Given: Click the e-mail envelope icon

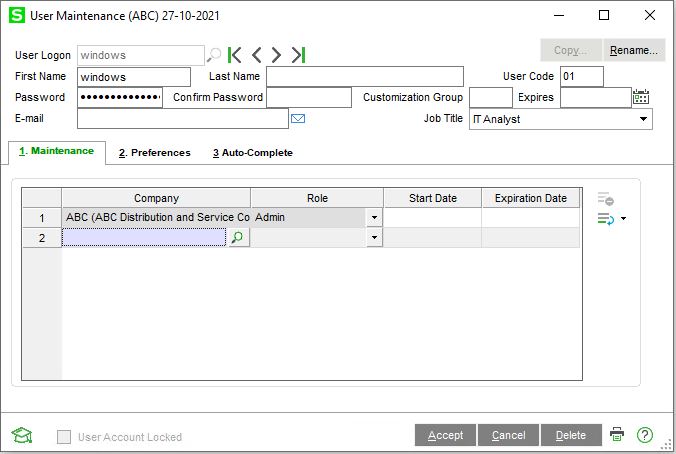Looking at the screenshot, I should 298,118.
